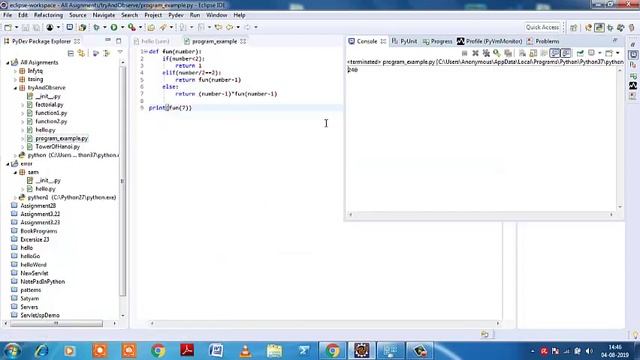Open the Refactoring menu
Image resolution: width=640 pixels, height=360 pixels.
click(x=48, y=15)
